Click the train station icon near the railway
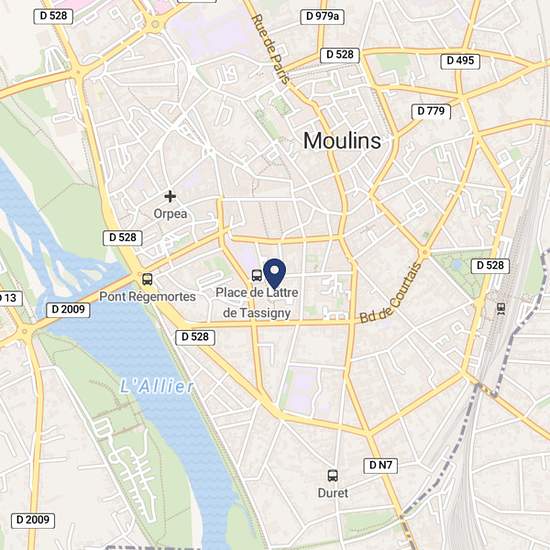The image size is (550, 550). [501, 309]
